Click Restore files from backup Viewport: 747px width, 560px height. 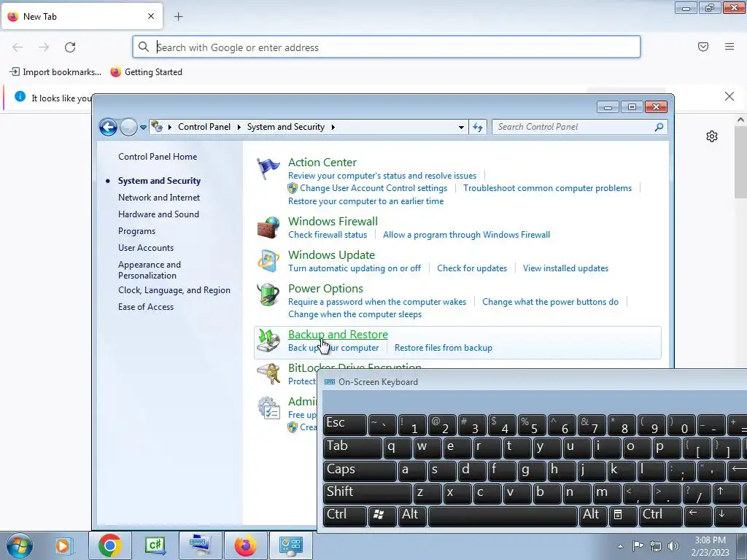[x=443, y=348]
